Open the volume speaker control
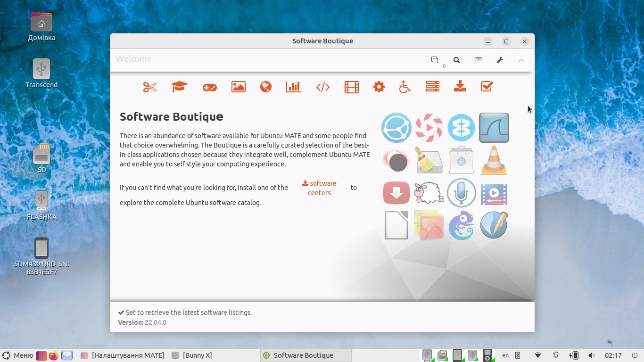 591,355
